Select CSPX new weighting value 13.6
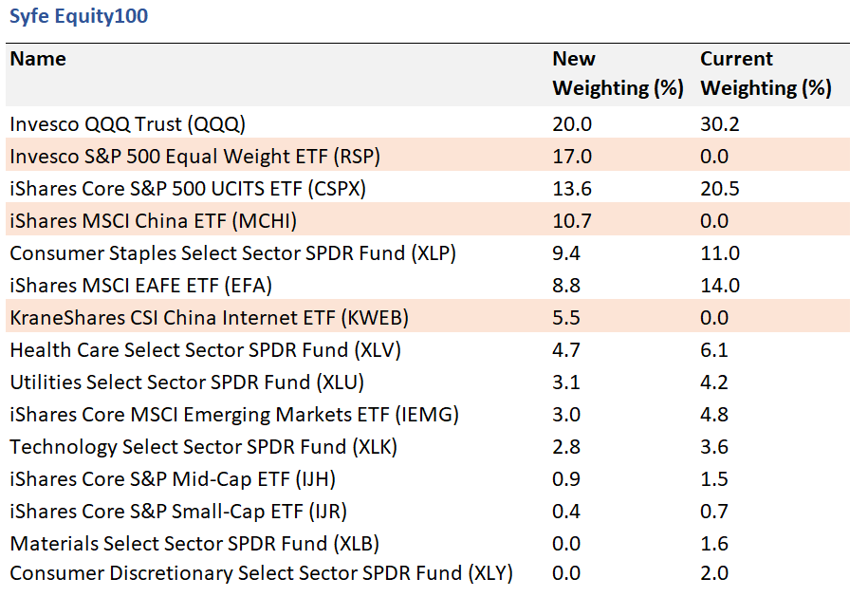This screenshot has height=597, width=868. tap(572, 189)
